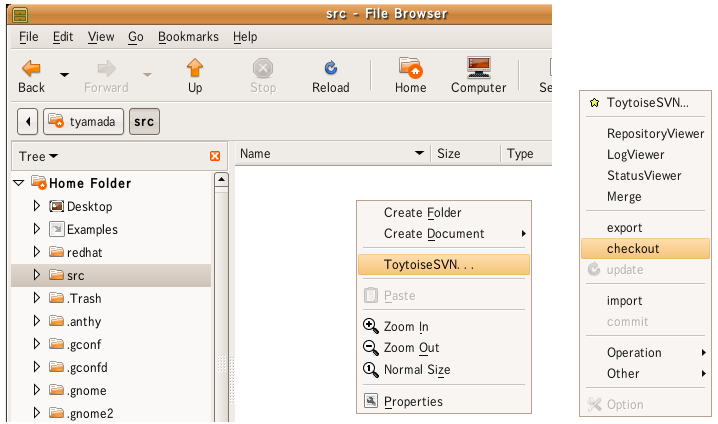This screenshot has width=718, height=424.
Task: Open the Forward history dropdown arrow
Action: click(147, 74)
